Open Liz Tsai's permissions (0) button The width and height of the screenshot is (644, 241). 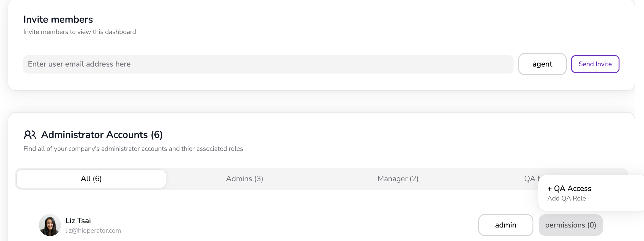[x=570, y=225]
